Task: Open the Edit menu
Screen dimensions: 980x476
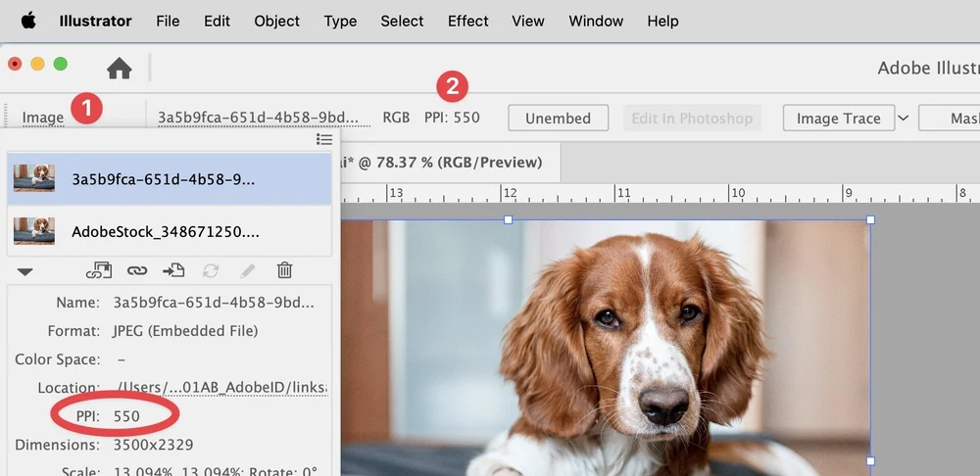Action: [x=217, y=22]
